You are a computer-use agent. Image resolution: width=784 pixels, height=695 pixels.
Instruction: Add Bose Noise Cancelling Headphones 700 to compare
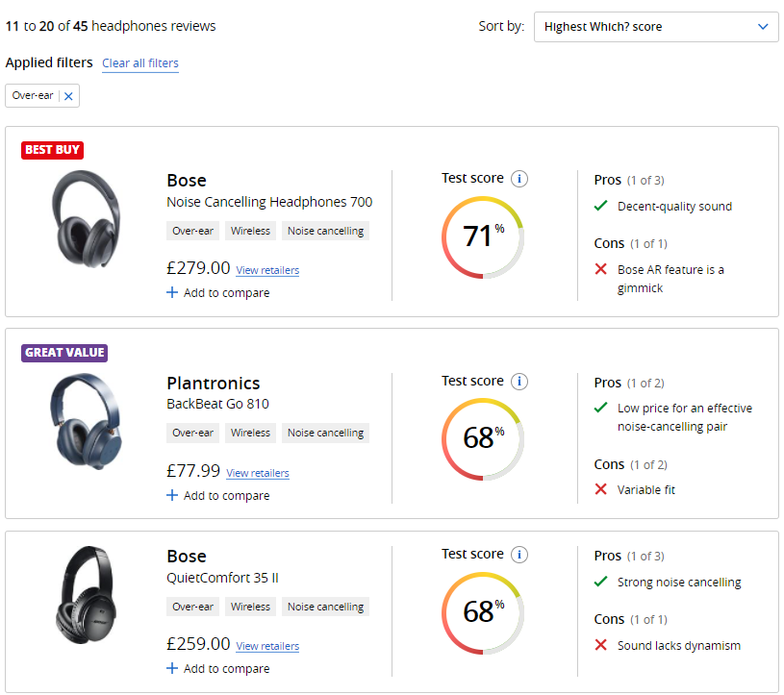click(x=217, y=293)
